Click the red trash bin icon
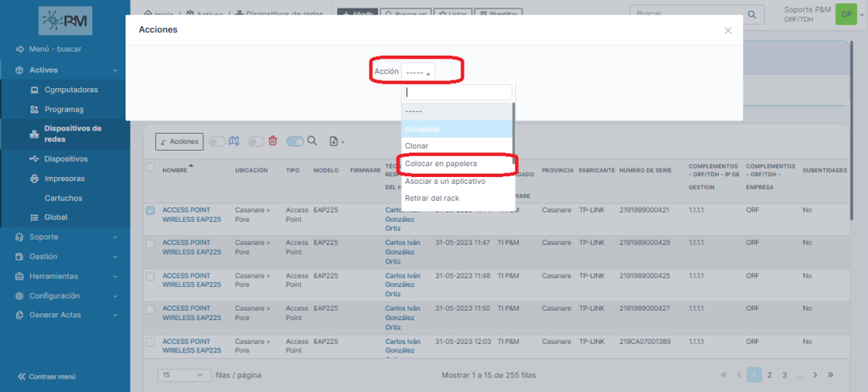868x392 pixels. 273,141
